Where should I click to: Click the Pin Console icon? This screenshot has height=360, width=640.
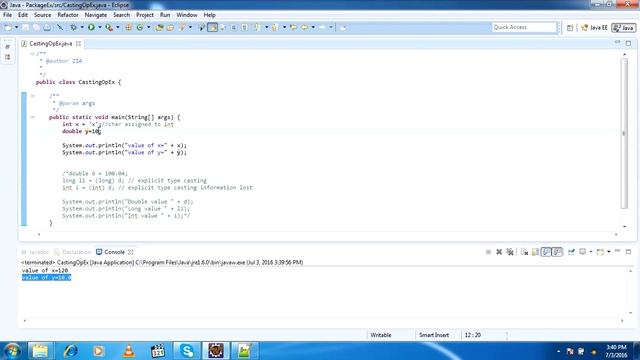[571, 252]
